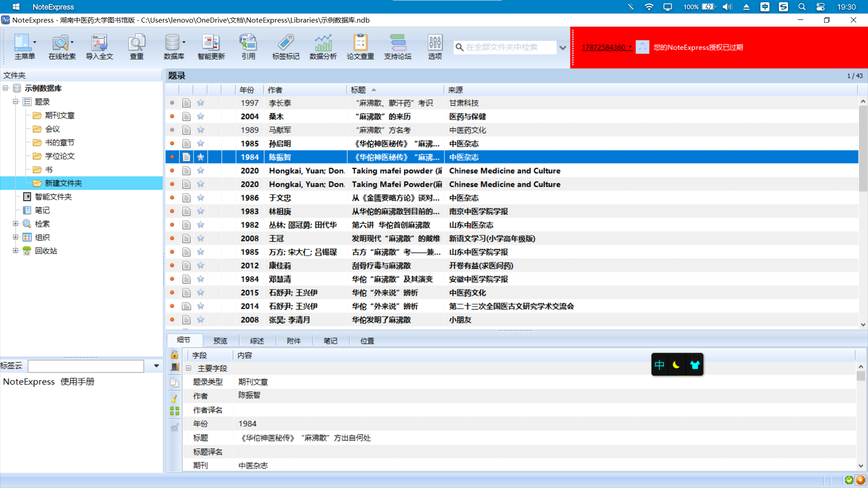The height and width of the screenshot is (488, 868).
Task: Click the 中 input mode icon on floating bar
Action: tap(660, 365)
